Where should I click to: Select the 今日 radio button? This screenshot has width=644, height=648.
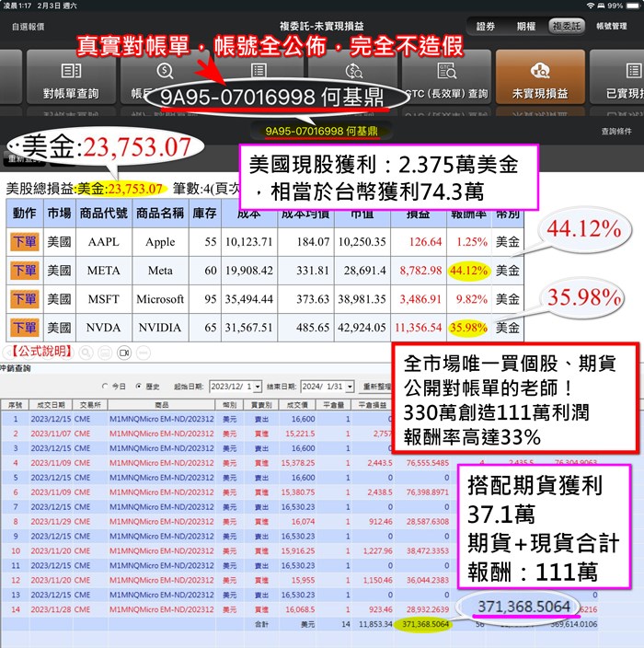[105, 387]
